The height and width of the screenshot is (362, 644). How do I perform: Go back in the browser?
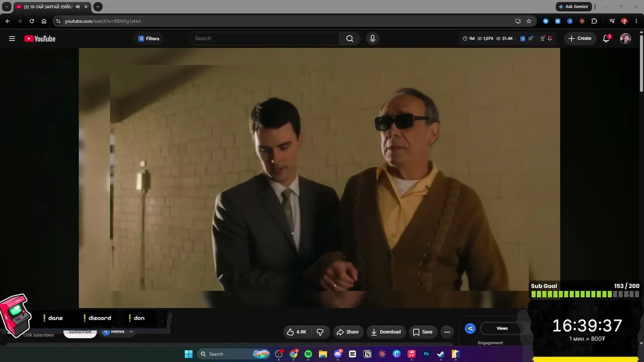click(8, 21)
